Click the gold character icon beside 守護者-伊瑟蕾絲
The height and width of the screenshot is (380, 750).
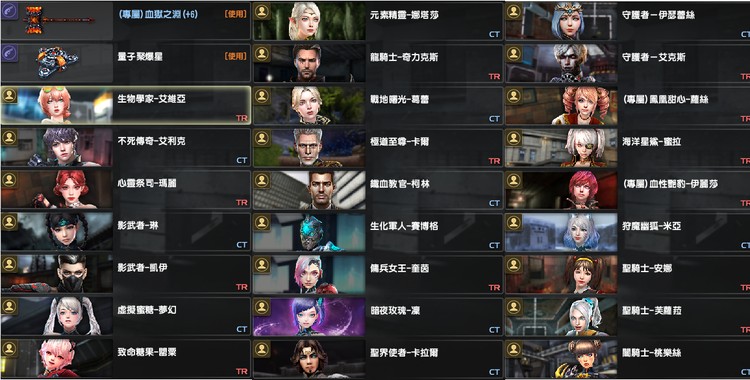pyautogui.click(x=514, y=11)
